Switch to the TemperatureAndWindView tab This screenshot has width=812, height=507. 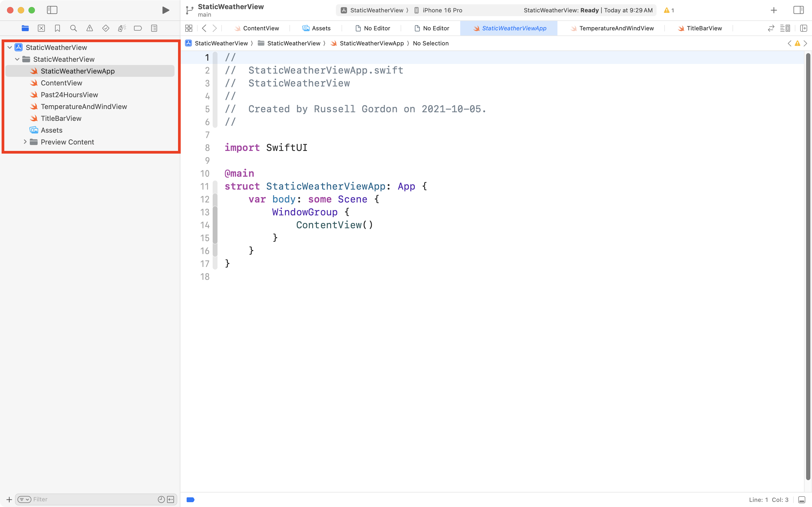coord(616,28)
